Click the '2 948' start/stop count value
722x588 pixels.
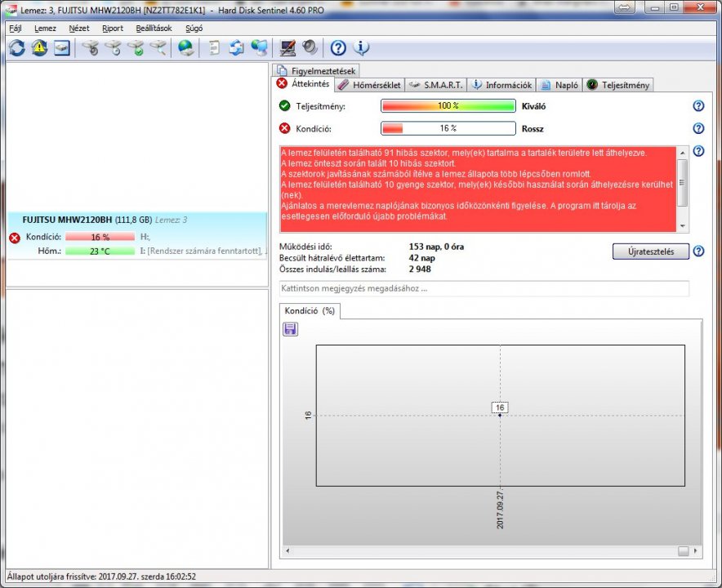[420, 269]
